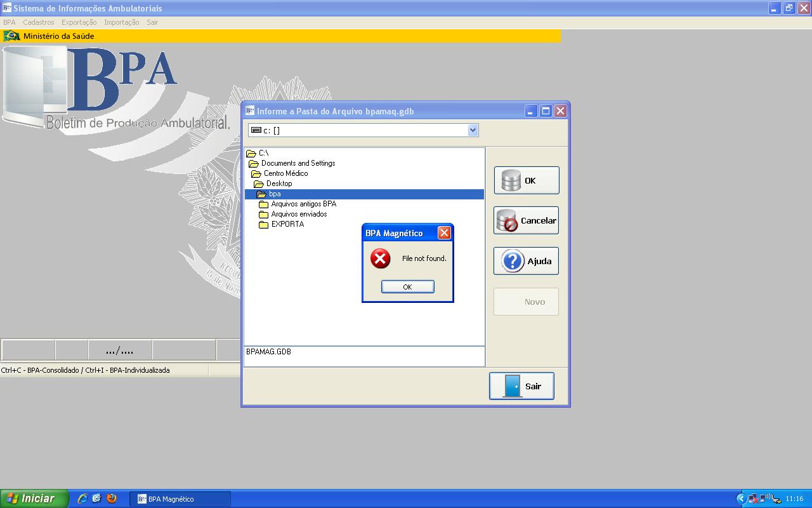Select the Arquivos enviados folder
The width and height of the screenshot is (812, 508).
pos(299,214)
